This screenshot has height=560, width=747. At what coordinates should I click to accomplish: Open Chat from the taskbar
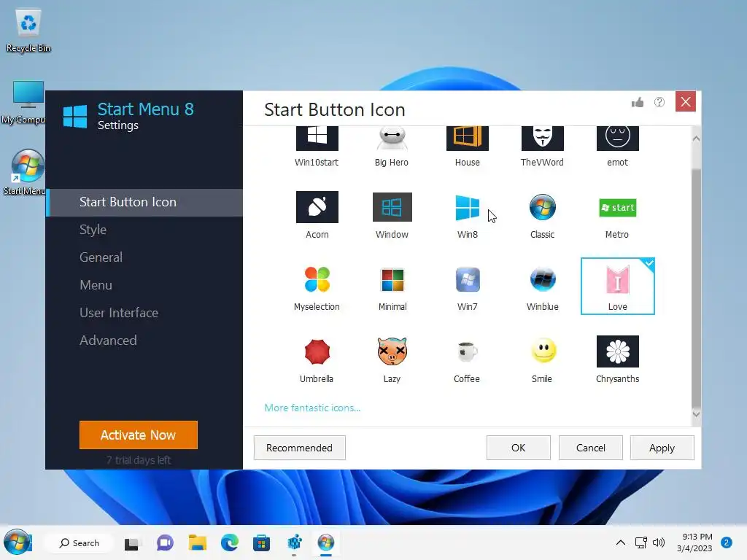pyautogui.click(x=165, y=542)
